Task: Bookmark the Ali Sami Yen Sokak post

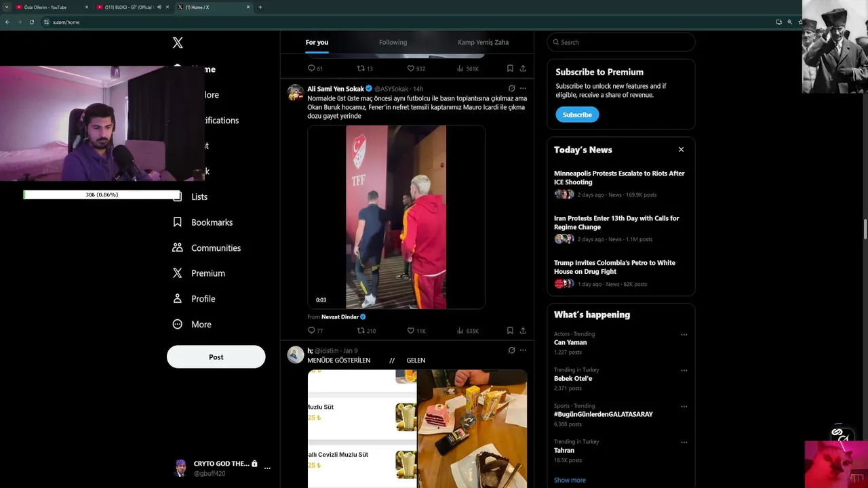Action: (x=510, y=331)
